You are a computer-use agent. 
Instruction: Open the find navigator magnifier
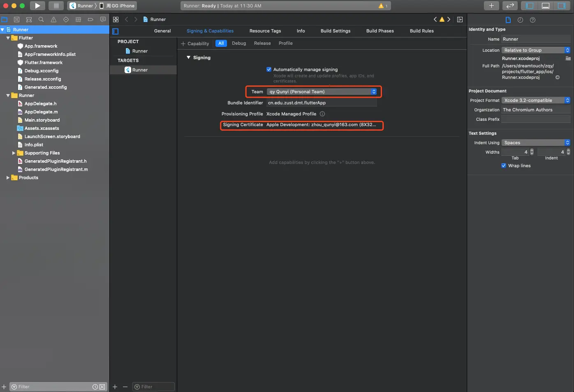(x=41, y=19)
